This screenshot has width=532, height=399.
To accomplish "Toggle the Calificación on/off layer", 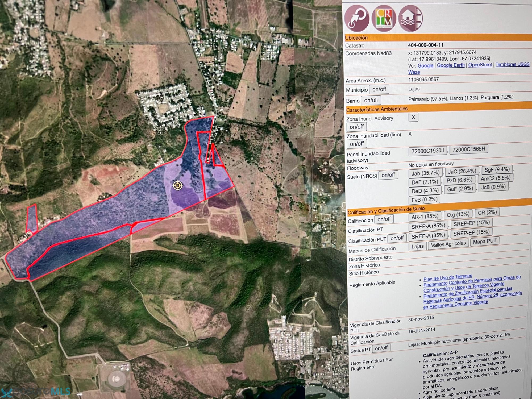I will (384, 219).
